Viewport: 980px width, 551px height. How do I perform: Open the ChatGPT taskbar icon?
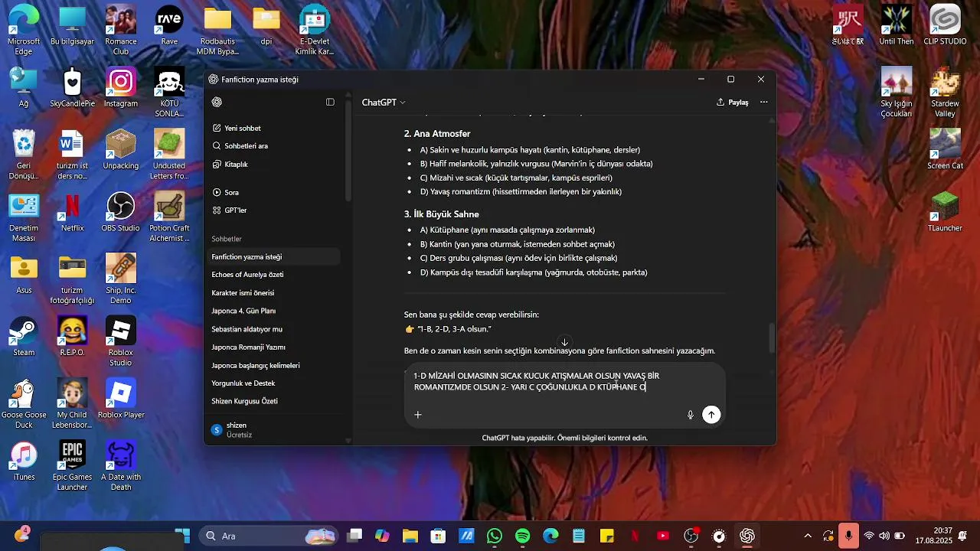[747, 536]
